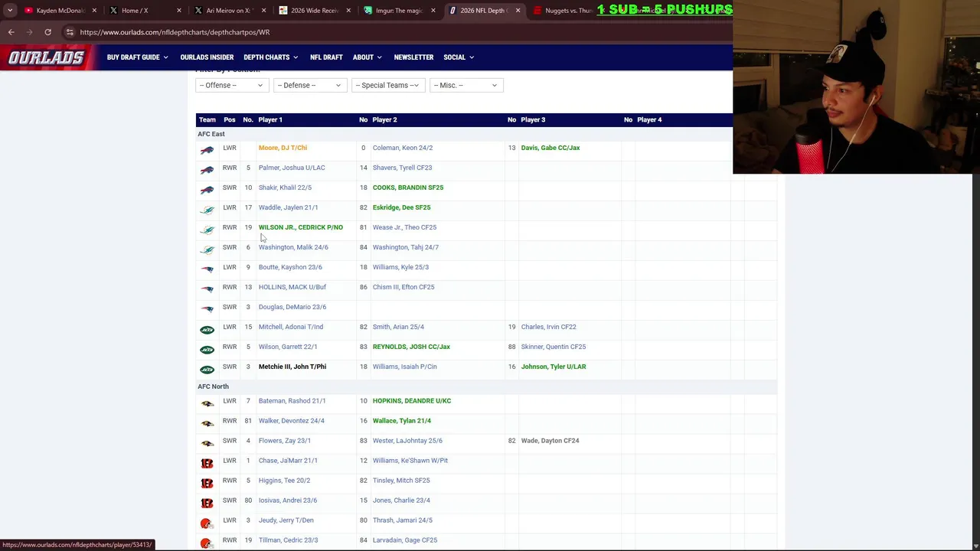Expand the Depth Charts menu
980x551 pixels.
[270, 57]
